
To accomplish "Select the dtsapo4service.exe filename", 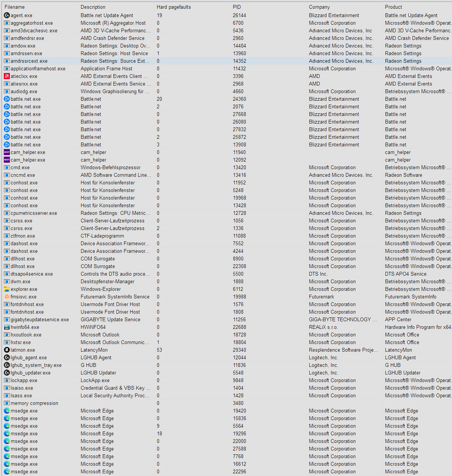I will point(32,274).
